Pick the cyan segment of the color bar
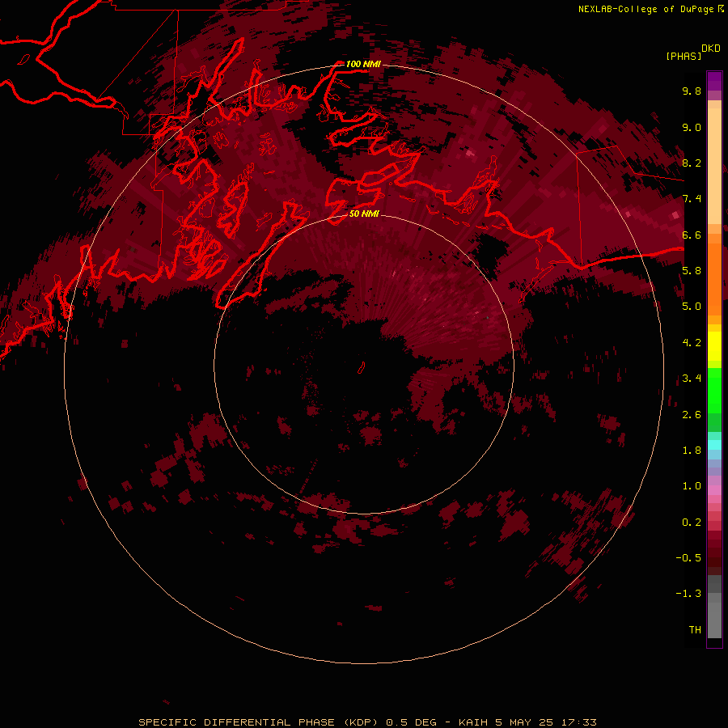This screenshot has width=728, height=728. [714, 445]
